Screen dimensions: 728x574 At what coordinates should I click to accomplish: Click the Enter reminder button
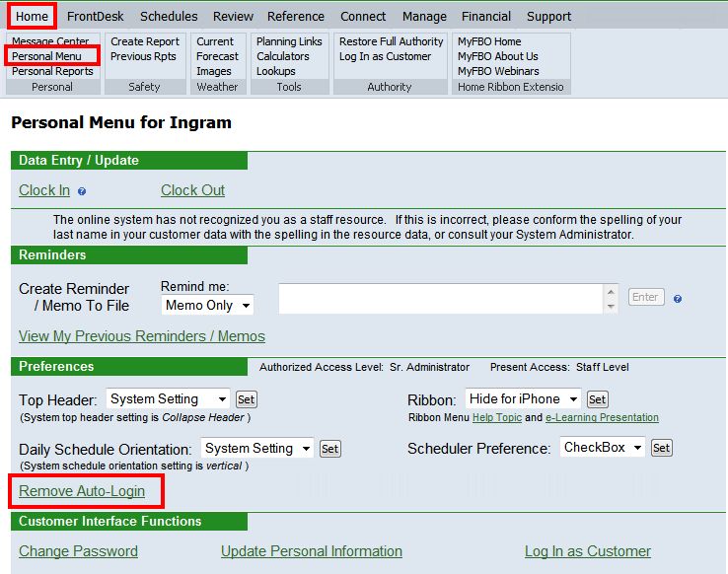click(646, 297)
